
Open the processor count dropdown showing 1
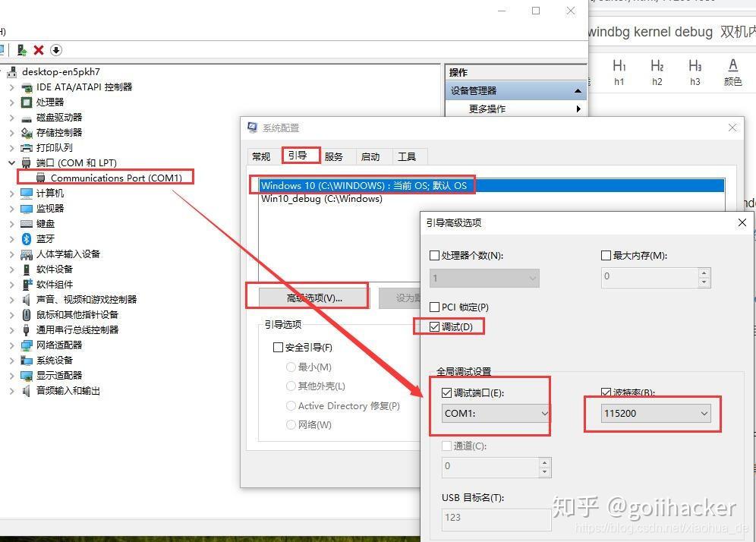[484, 279]
